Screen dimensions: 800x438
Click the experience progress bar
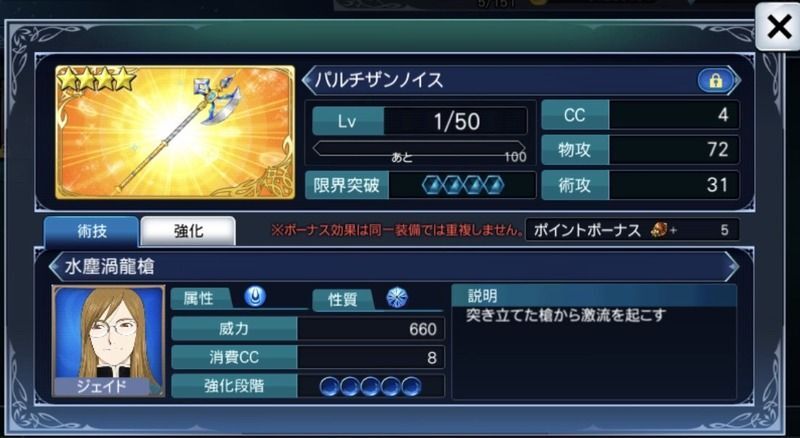(419, 149)
